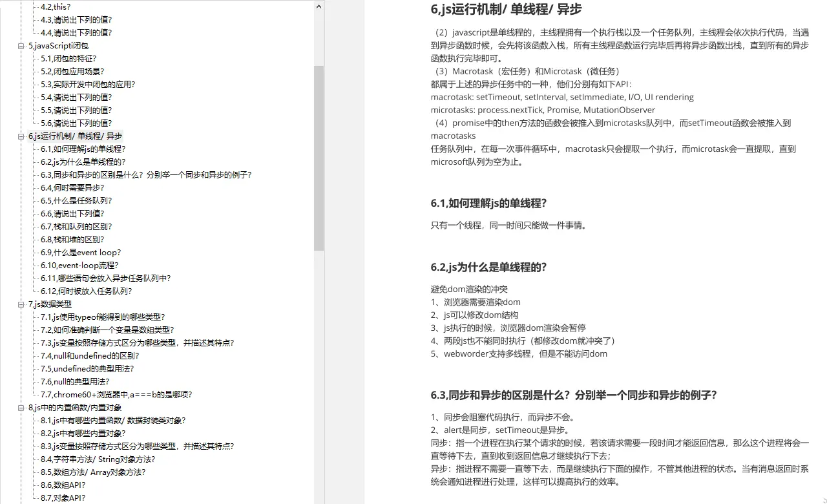Image resolution: width=827 pixels, height=504 pixels.
Task: Select outline heading 6,js运行机制/ 单线程/ 异步
Action: click(75, 136)
